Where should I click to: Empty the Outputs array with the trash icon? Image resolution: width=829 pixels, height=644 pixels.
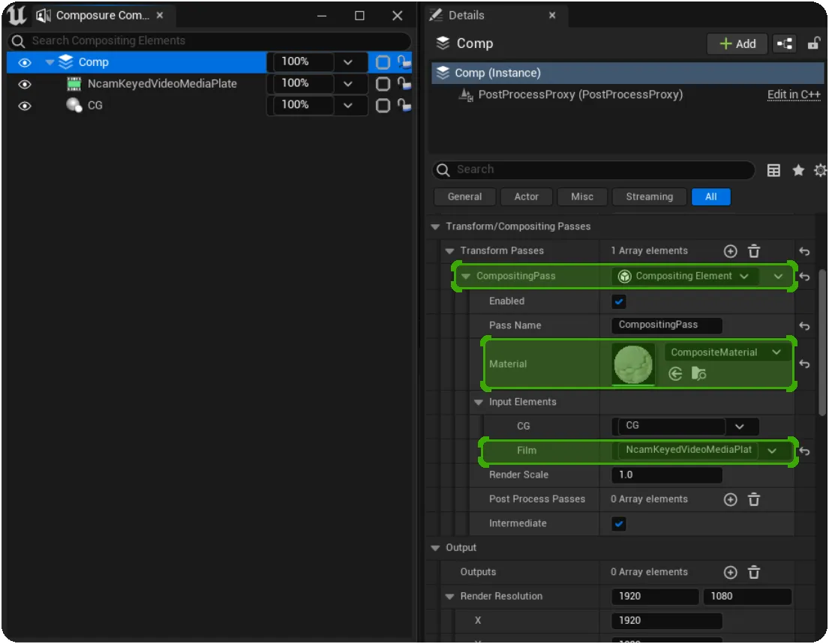tap(754, 572)
